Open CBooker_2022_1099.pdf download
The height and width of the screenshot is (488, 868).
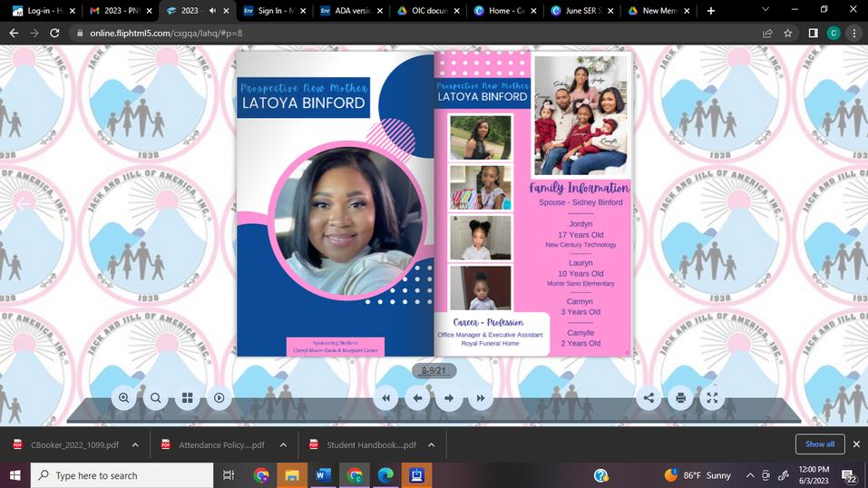click(x=67, y=444)
